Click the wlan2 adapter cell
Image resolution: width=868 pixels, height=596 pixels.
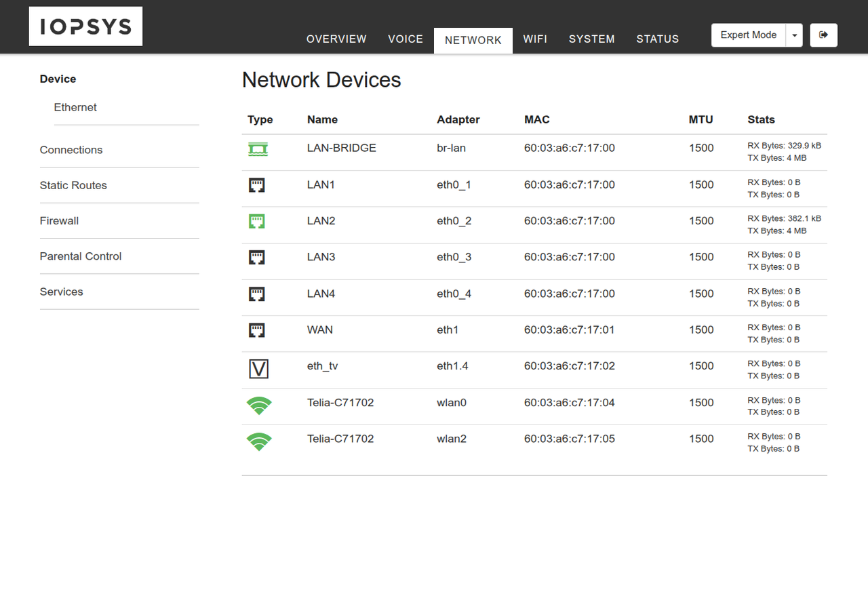[452, 439]
